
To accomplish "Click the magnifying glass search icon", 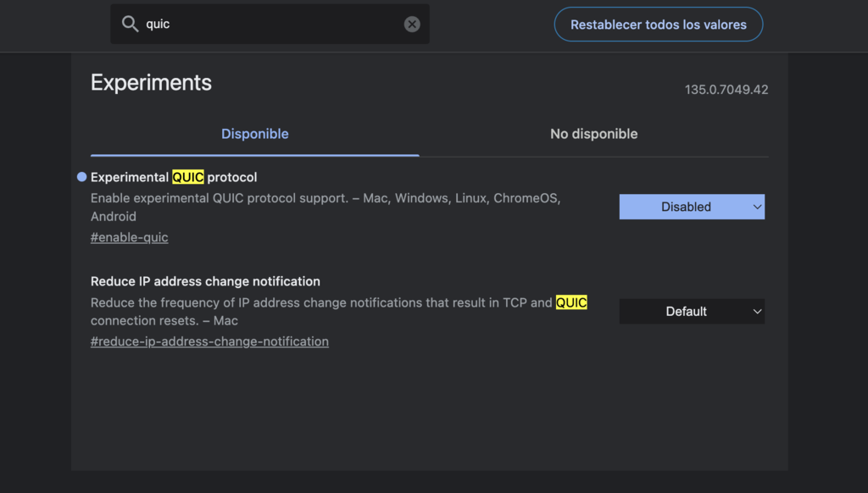I will (x=131, y=24).
